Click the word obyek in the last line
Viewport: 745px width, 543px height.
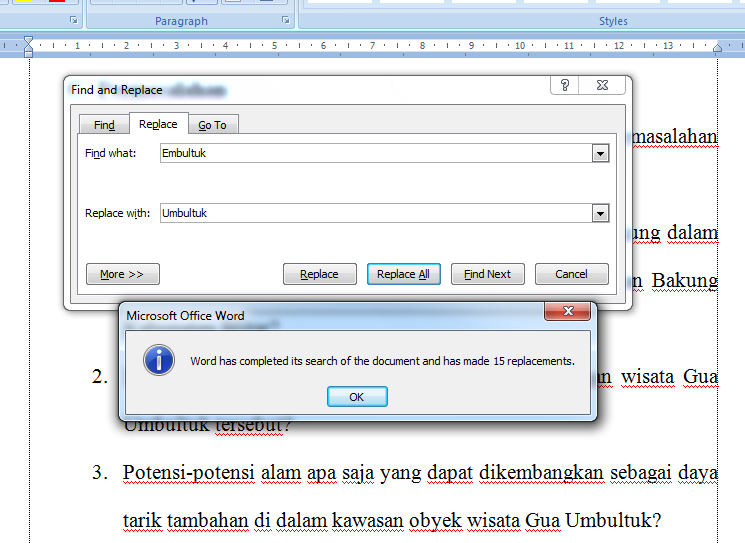(435, 521)
